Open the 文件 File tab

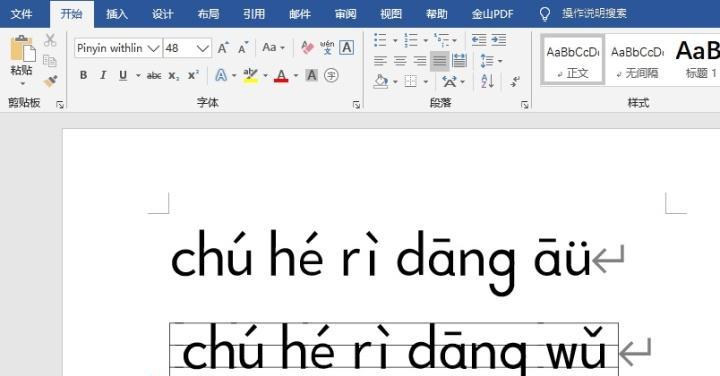pos(21,14)
